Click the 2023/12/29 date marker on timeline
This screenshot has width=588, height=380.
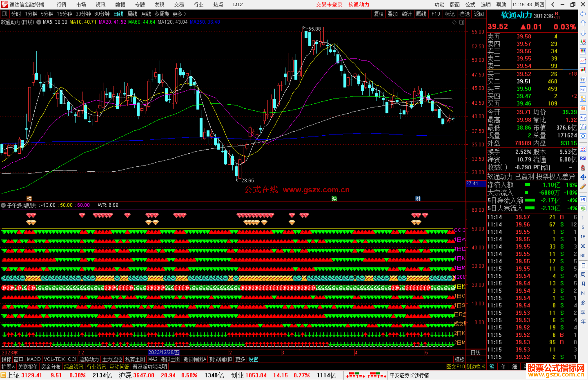coord(164,352)
